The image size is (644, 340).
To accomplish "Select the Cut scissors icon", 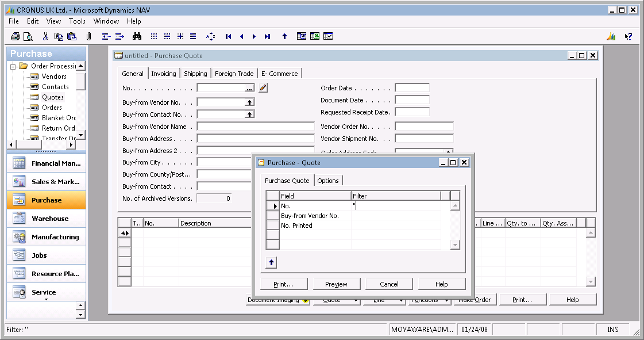I will click(45, 37).
